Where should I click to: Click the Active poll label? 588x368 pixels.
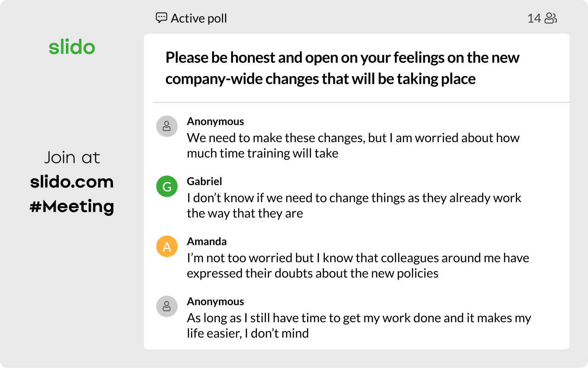199,19
